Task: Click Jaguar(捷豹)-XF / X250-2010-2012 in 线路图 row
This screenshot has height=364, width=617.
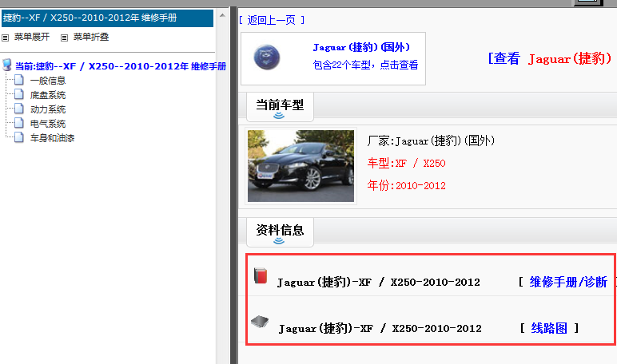Action: 380,328
